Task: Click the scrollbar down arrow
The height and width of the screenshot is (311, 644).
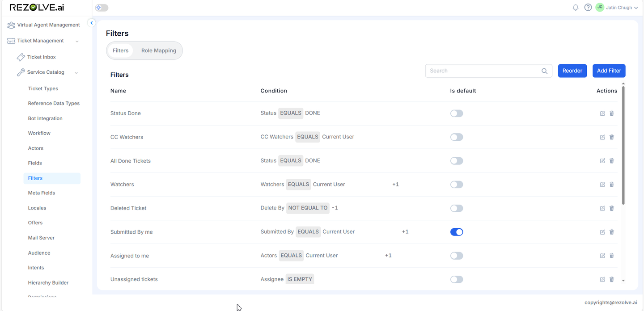Action: (x=623, y=281)
